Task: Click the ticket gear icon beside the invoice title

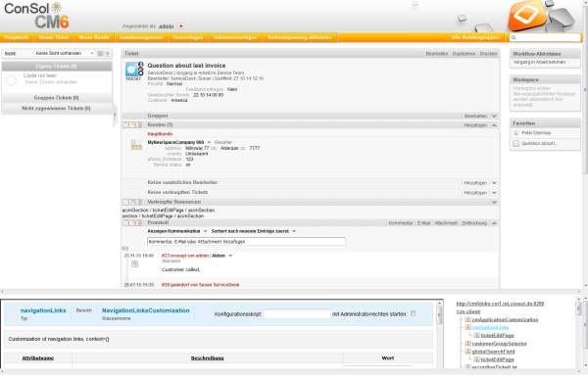Action: pyautogui.click(x=132, y=70)
